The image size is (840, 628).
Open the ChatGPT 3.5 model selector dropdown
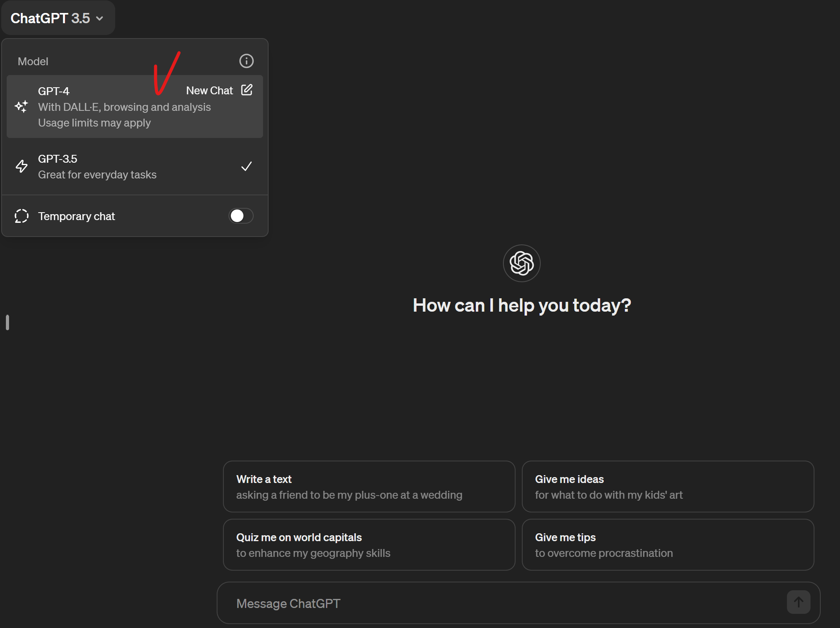tap(58, 18)
